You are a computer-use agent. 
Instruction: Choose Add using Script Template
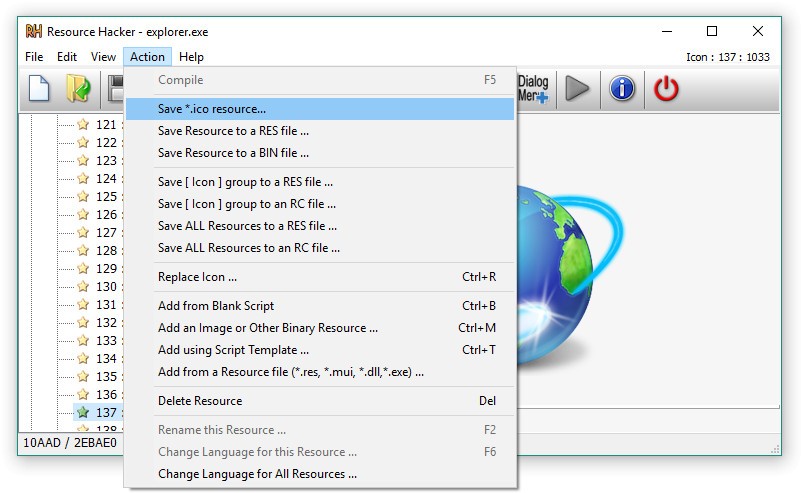click(320, 350)
